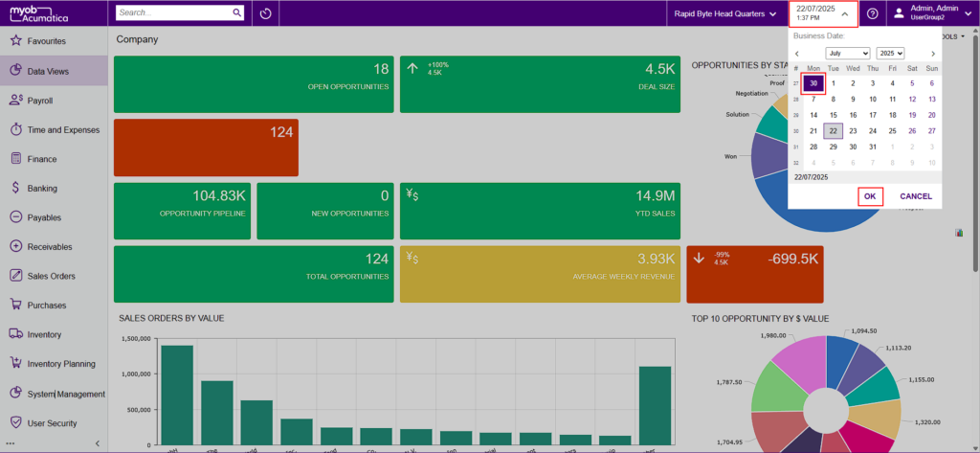The height and width of the screenshot is (453, 980).
Task: Click the tallest bar in Sales Orders chart
Action: tap(177, 395)
